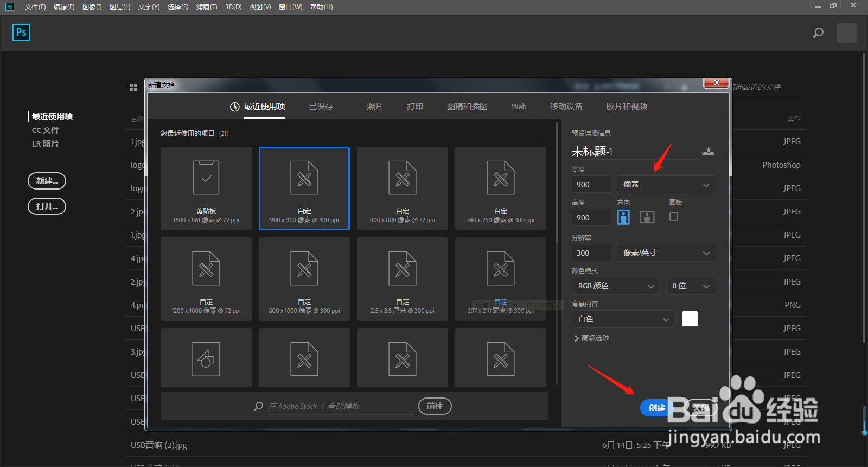Click the Go button for Adobe Stock
Image resolution: width=868 pixels, height=467 pixels.
point(435,406)
